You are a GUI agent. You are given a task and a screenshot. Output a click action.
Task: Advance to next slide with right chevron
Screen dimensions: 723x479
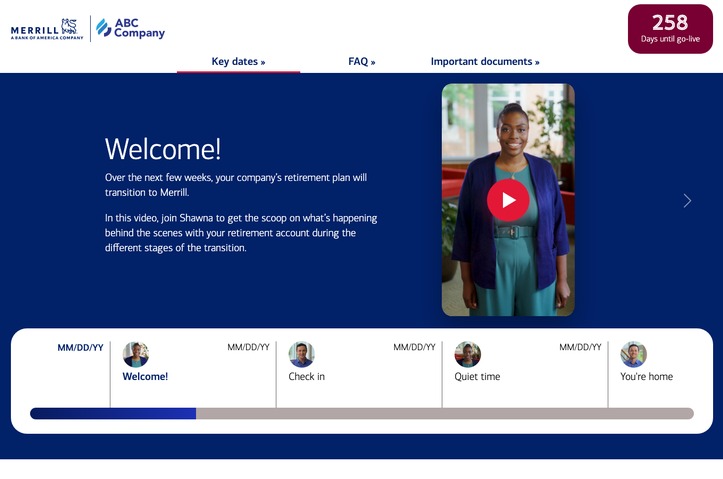(687, 201)
